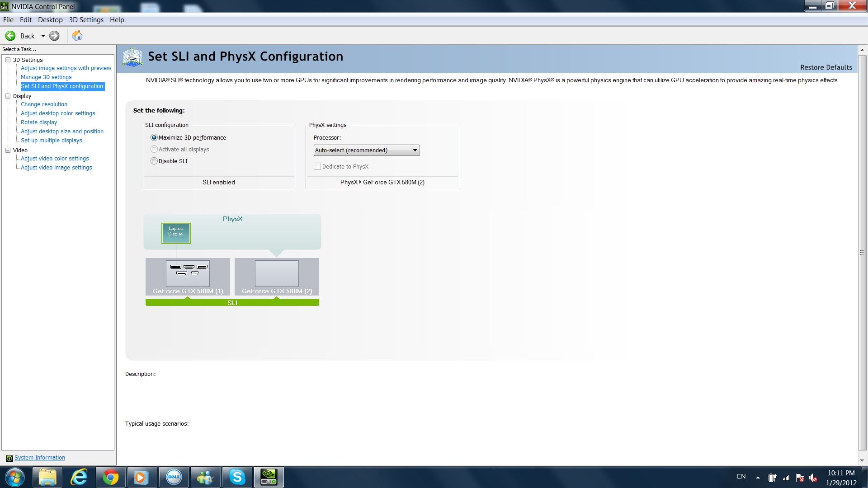Select Maximize 3D performance radio button
868x488 pixels.
coord(154,137)
